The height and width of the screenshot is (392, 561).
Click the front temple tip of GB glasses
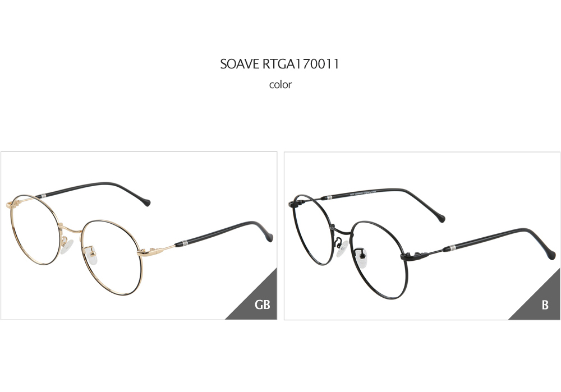[x=269, y=237]
